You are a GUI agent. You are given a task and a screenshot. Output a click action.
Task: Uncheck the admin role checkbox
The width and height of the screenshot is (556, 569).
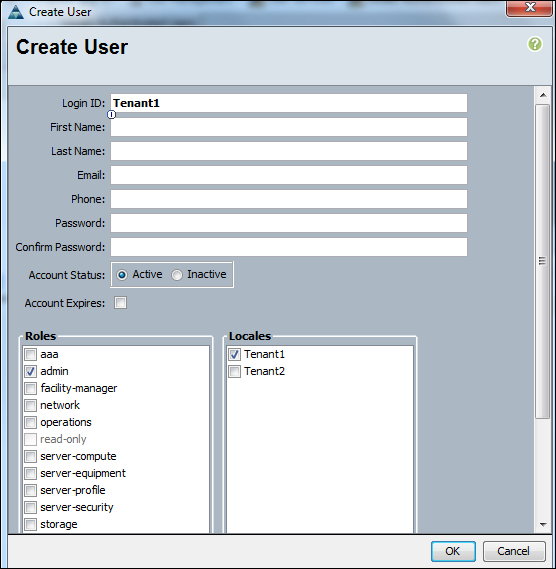[x=30, y=371]
